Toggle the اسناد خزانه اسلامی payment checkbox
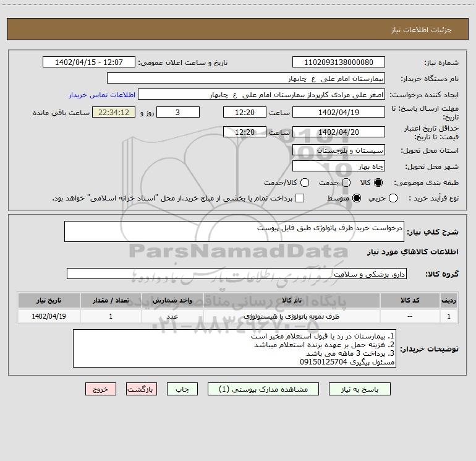The image size is (476, 461). point(300,198)
